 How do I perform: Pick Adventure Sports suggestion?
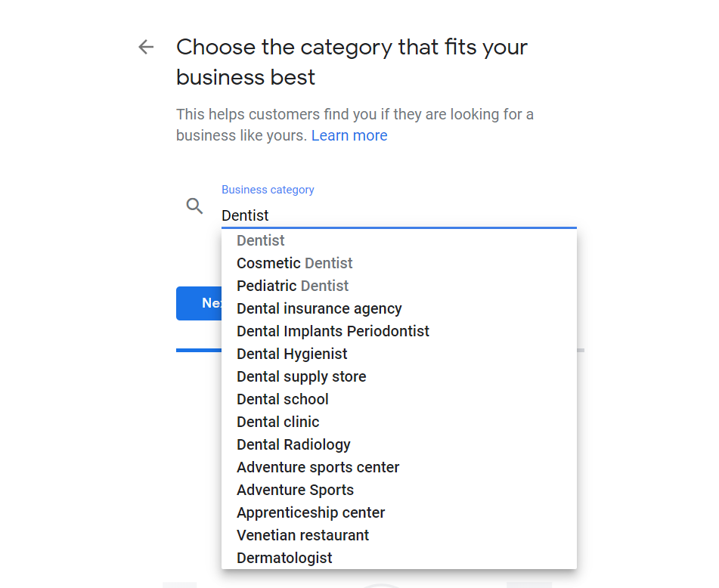pos(399,490)
